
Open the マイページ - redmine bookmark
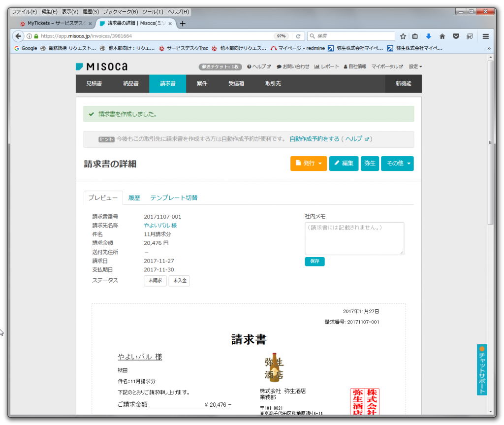pos(298,48)
